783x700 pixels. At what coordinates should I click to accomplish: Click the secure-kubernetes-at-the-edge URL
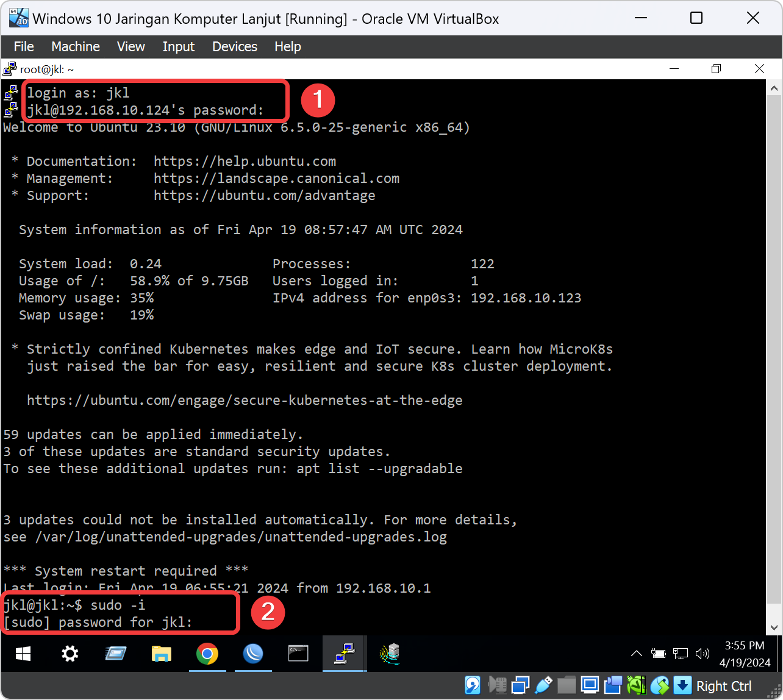(x=245, y=401)
